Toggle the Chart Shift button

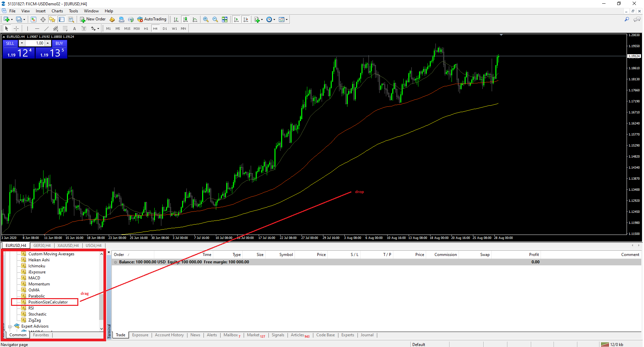(x=246, y=19)
